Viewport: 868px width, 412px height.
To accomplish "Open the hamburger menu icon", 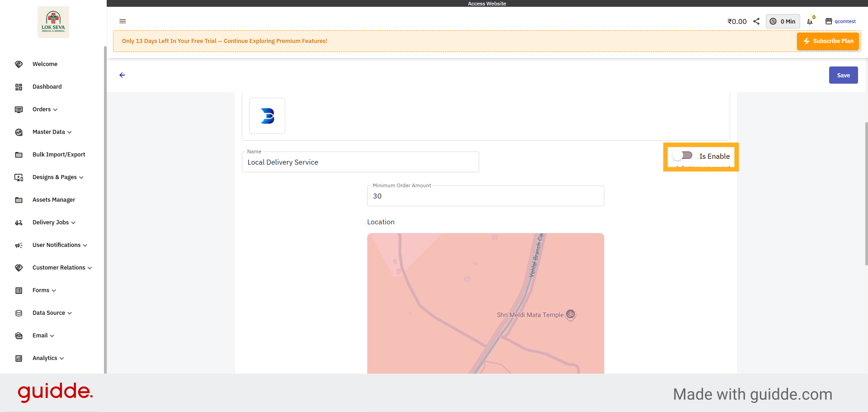I will click(122, 21).
